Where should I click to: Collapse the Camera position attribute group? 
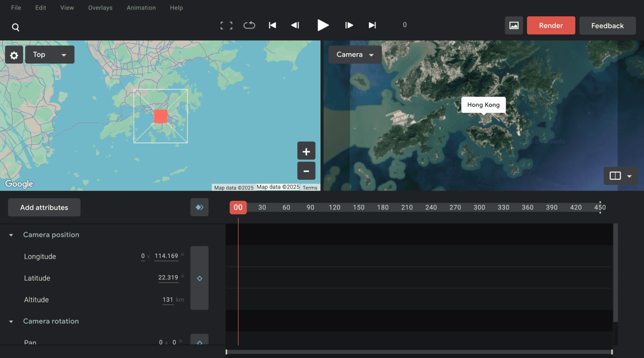[x=10, y=235]
